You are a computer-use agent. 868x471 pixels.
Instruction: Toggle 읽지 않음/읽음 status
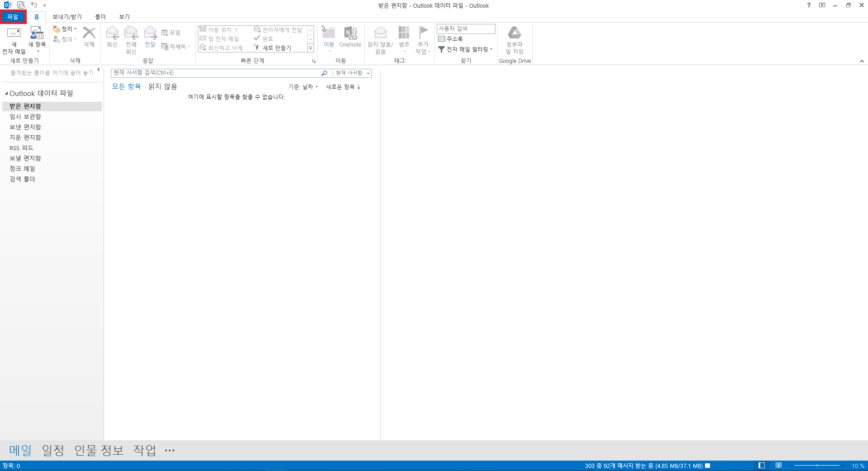381,40
